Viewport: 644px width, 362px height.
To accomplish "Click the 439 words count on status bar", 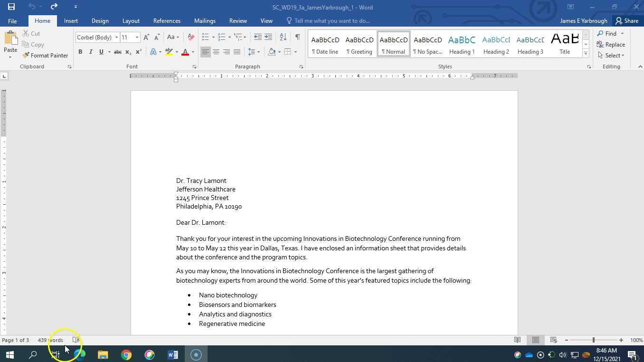I will click(x=50, y=340).
